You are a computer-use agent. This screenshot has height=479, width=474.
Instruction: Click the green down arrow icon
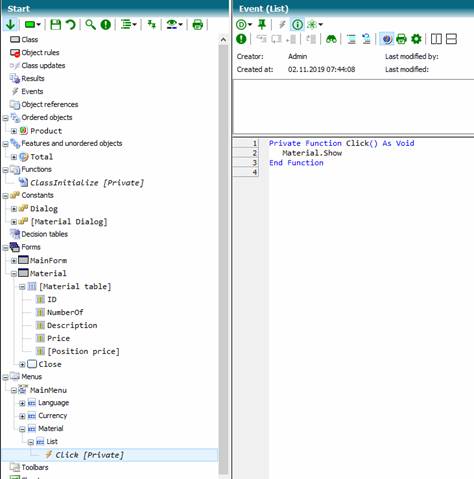pyautogui.click(x=10, y=24)
